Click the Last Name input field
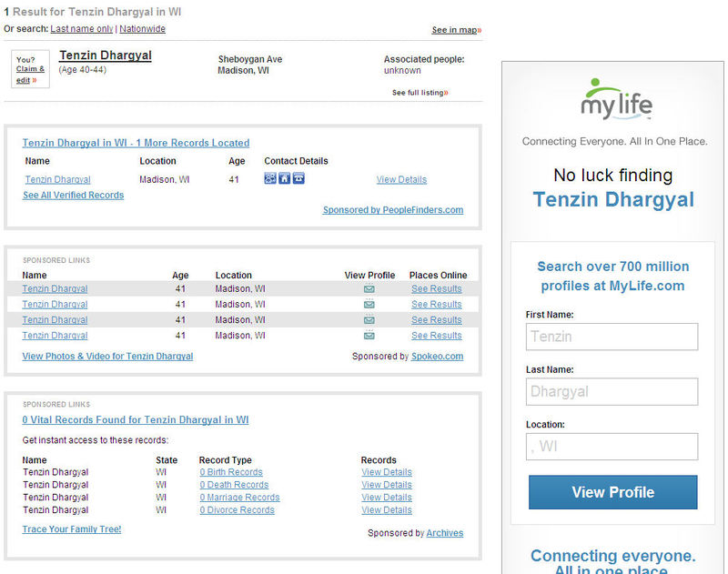The height and width of the screenshot is (574, 728). pos(612,392)
